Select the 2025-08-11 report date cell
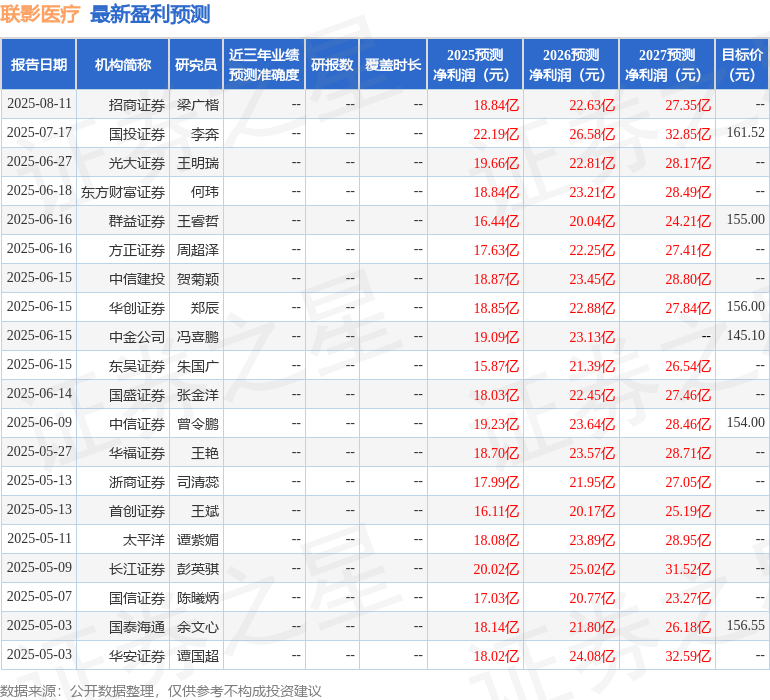 (x=39, y=104)
